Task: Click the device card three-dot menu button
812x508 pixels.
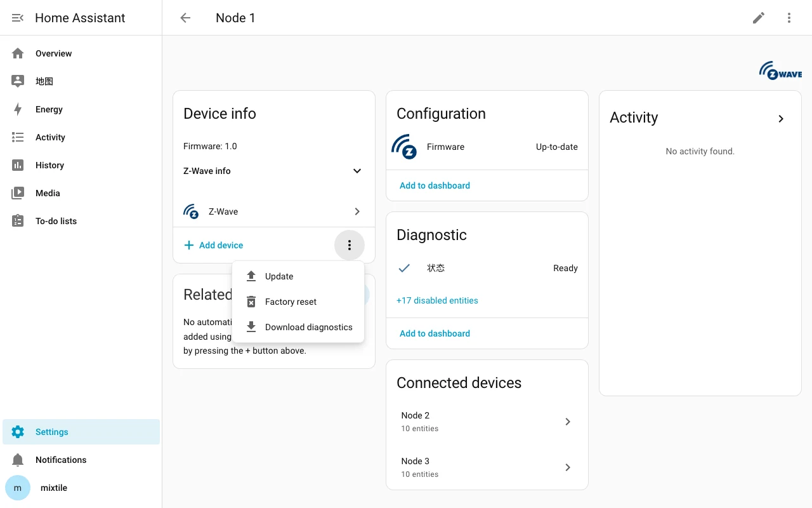Action: click(350, 245)
